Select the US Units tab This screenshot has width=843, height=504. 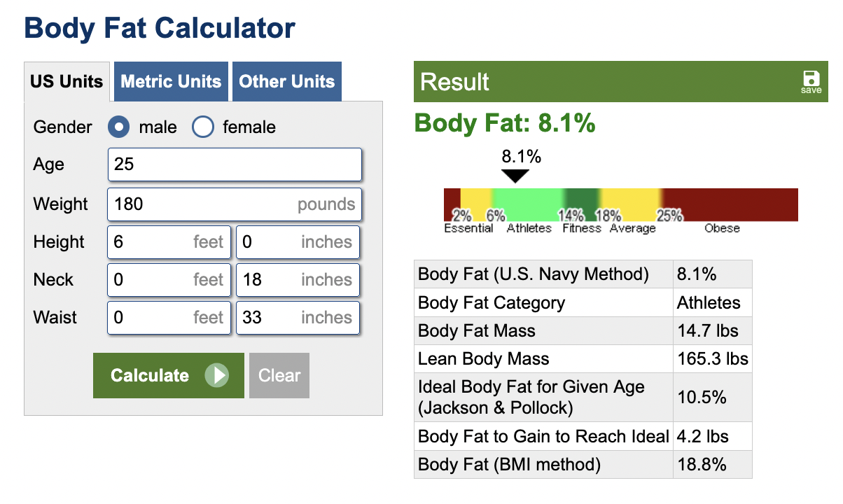(67, 81)
